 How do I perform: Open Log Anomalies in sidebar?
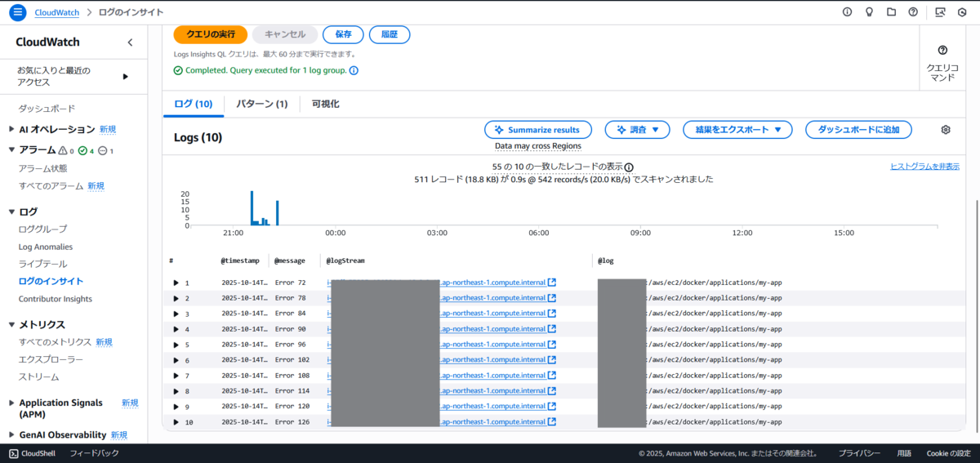(x=46, y=247)
